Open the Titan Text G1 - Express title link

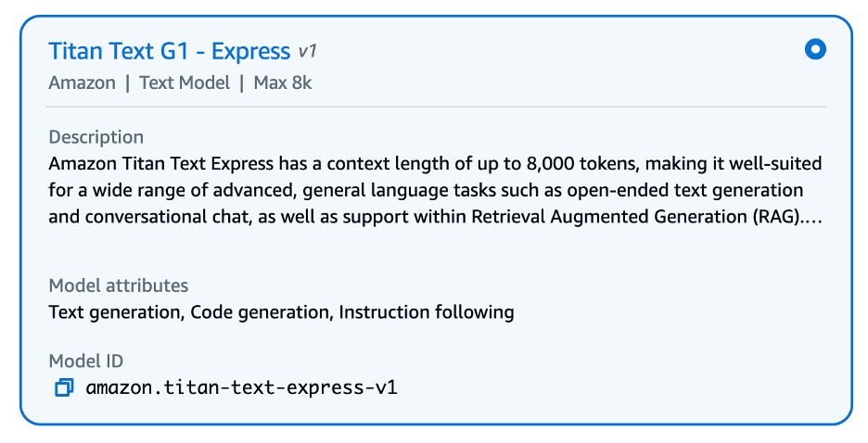pyautogui.click(x=170, y=50)
